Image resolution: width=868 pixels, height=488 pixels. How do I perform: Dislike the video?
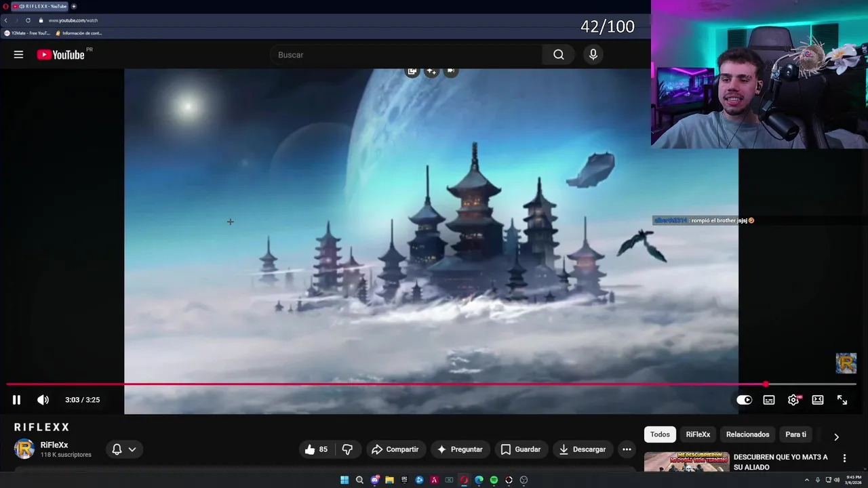347,449
